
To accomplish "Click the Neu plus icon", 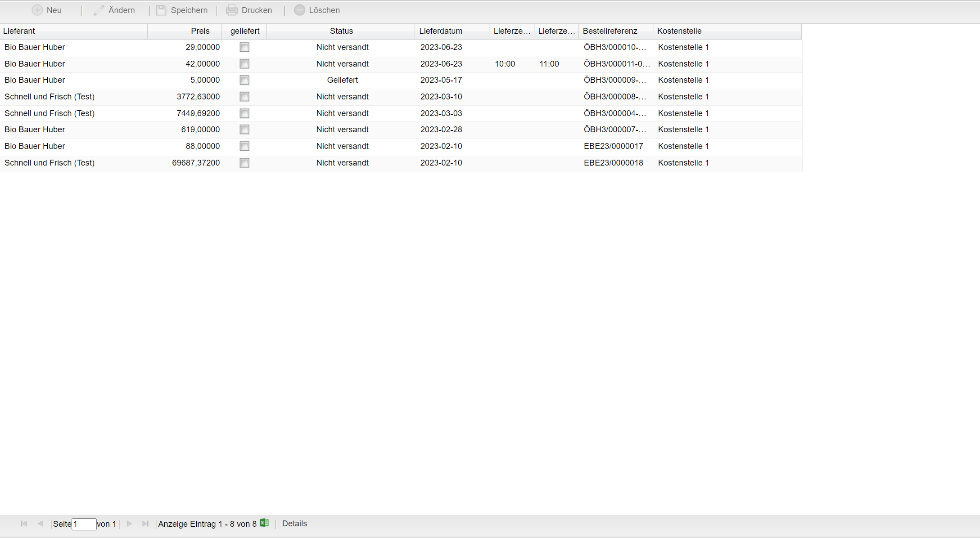I will [x=37, y=10].
